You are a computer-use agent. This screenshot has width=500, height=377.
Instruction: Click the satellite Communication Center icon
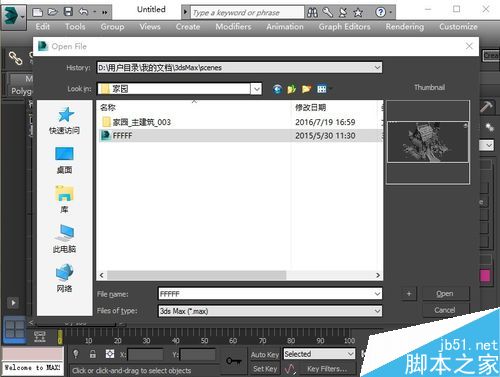coord(343,13)
